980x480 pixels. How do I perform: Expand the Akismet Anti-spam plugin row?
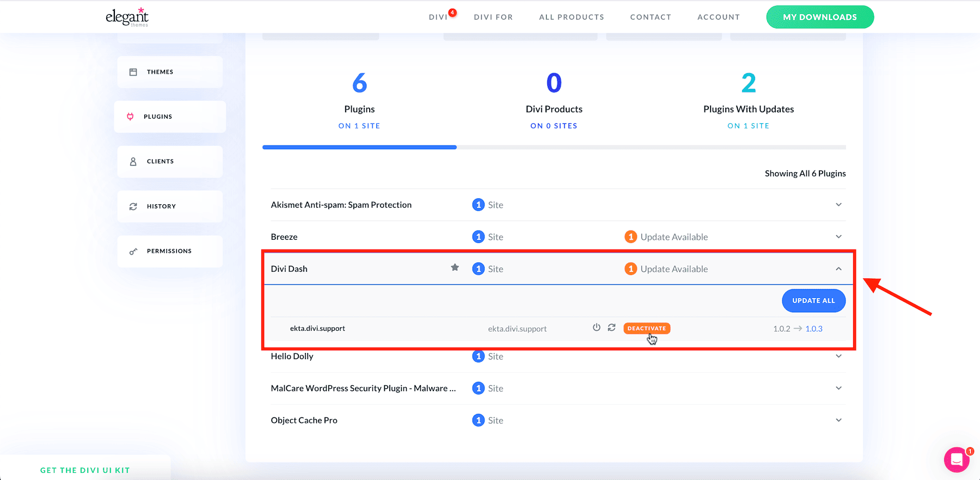pyautogui.click(x=838, y=205)
